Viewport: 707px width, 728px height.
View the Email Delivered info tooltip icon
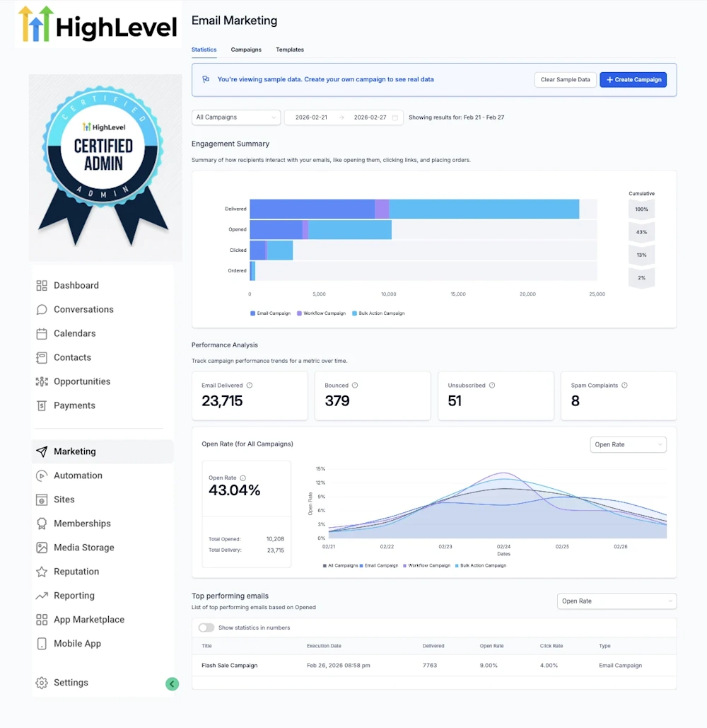pos(249,385)
